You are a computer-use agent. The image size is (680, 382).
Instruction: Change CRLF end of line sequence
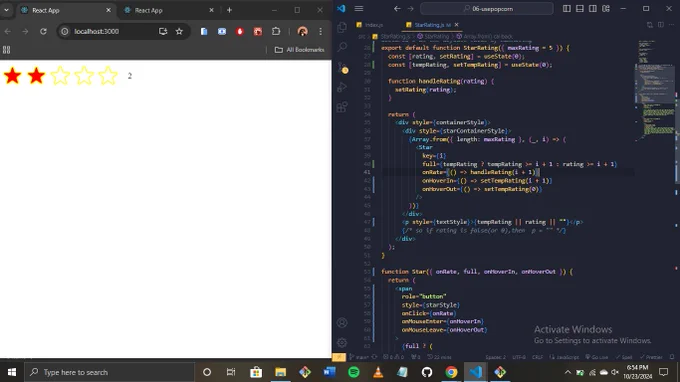coord(537,357)
